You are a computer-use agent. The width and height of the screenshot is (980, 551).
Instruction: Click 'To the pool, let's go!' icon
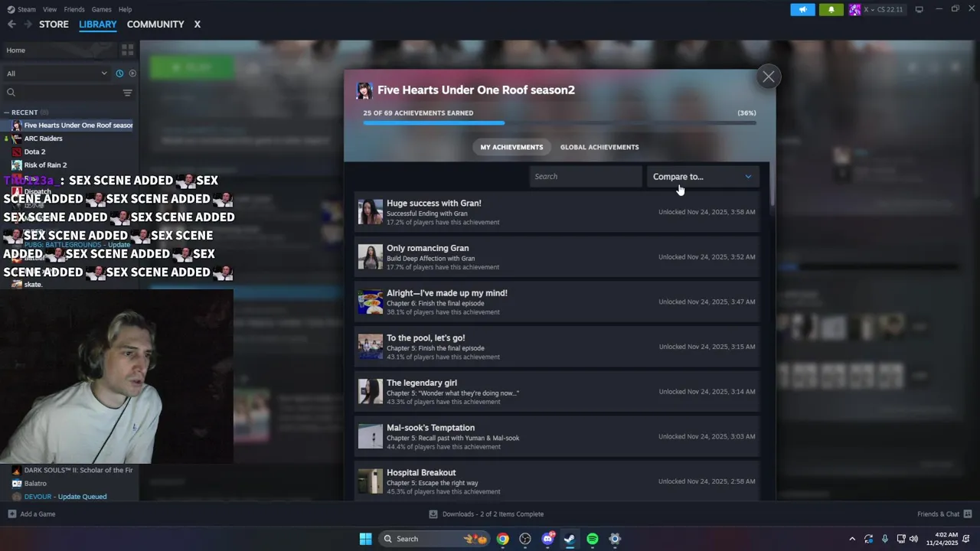pyautogui.click(x=371, y=347)
